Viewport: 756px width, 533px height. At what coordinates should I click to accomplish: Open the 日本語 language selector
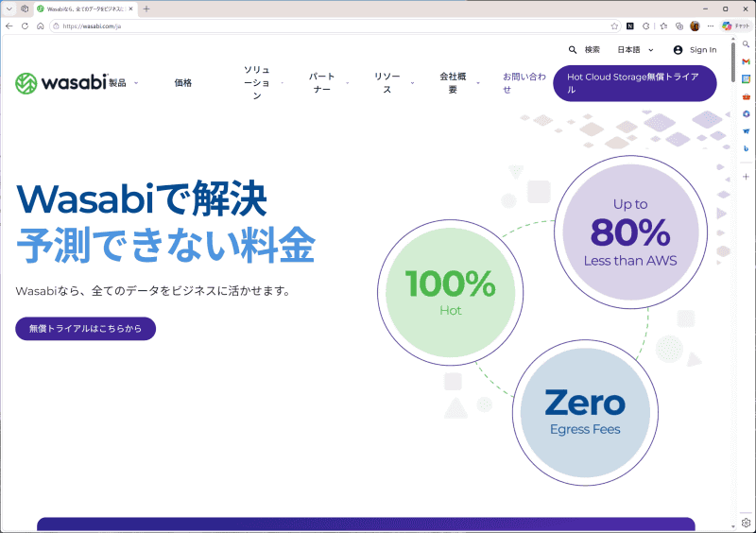tap(635, 50)
